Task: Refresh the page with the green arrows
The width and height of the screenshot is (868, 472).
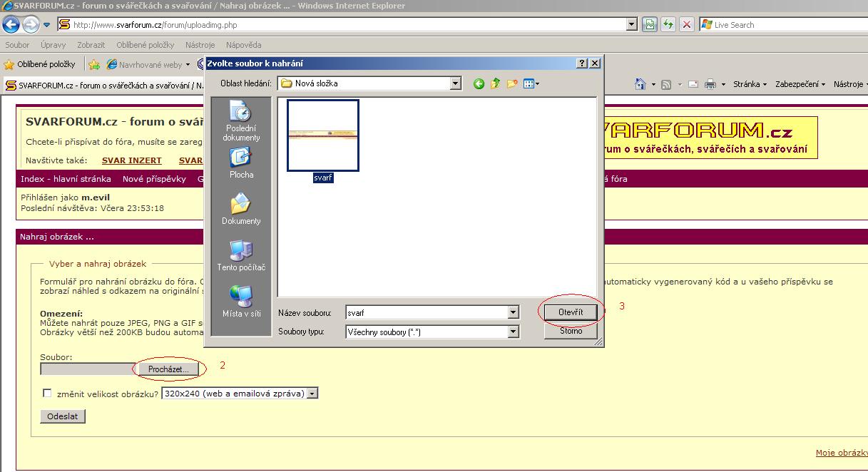Action: [668, 24]
